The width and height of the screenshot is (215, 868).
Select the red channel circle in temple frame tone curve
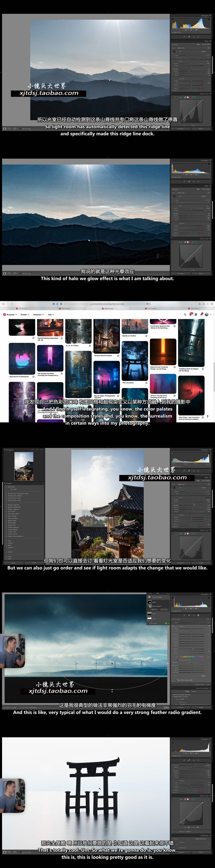click(x=191, y=534)
